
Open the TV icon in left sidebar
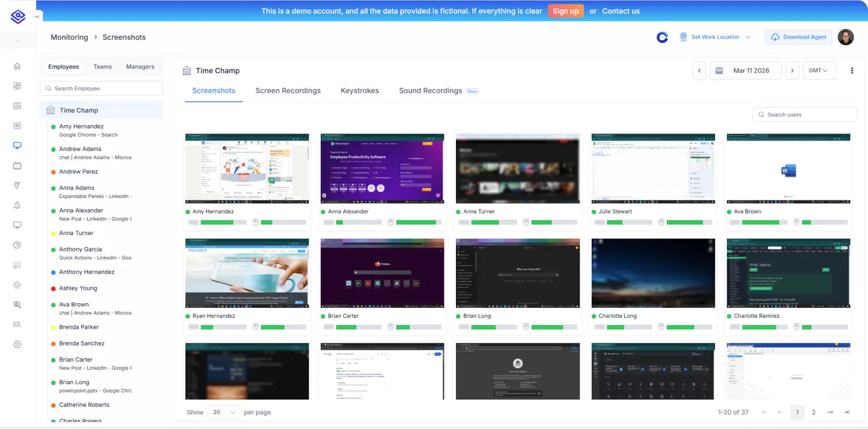17,165
